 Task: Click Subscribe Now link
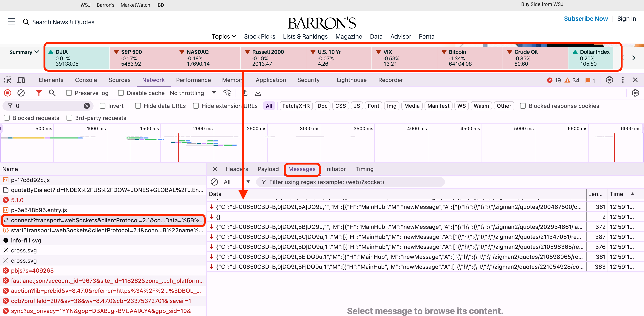pos(586,19)
